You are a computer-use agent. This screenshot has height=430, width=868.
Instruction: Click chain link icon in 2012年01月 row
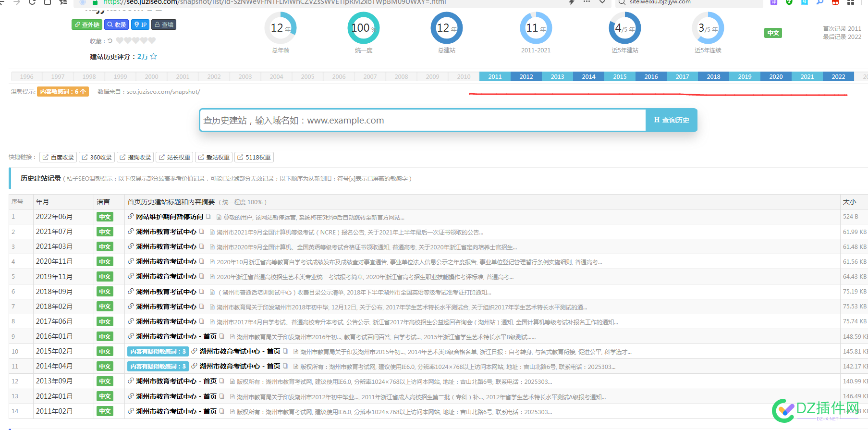click(131, 396)
